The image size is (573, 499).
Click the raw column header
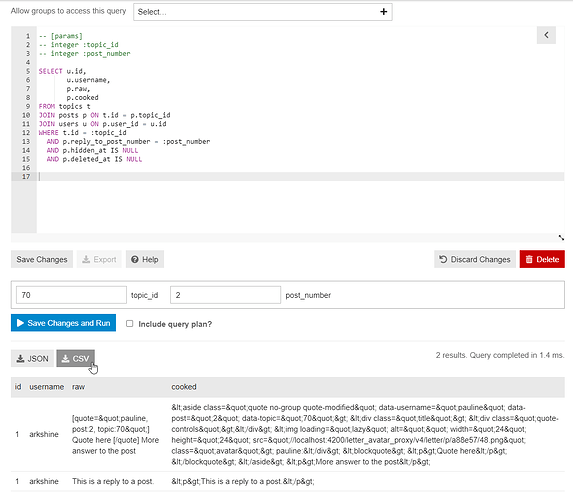pyautogui.click(x=78, y=387)
